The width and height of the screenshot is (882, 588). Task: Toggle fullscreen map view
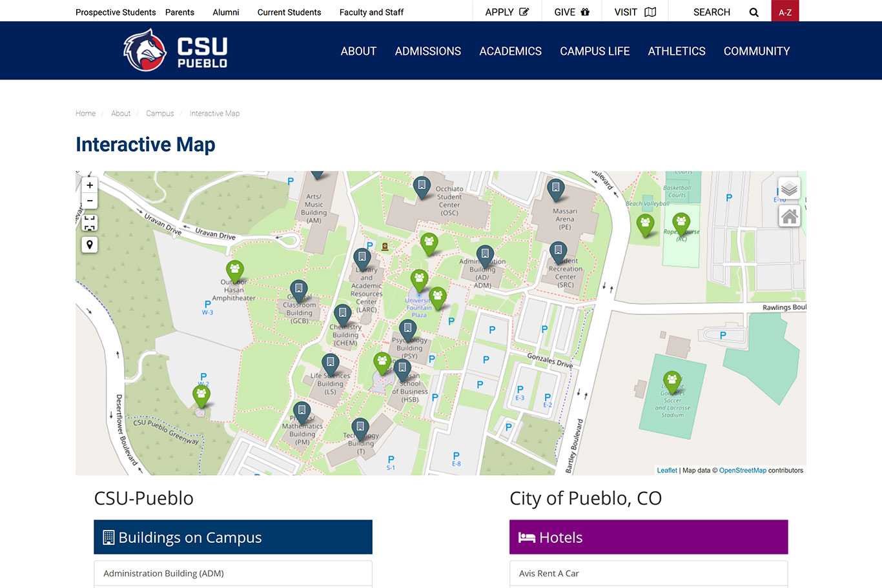click(90, 223)
